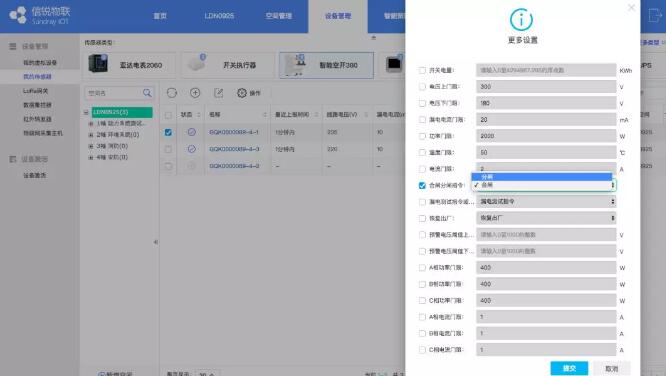Click the 功率门限 input showing 2000
The height and width of the screenshot is (376, 666).
(x=546, y=136)
